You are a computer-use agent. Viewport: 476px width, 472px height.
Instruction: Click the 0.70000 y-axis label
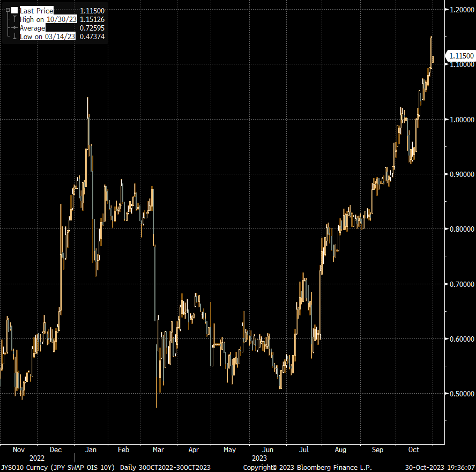pos(462,284)
